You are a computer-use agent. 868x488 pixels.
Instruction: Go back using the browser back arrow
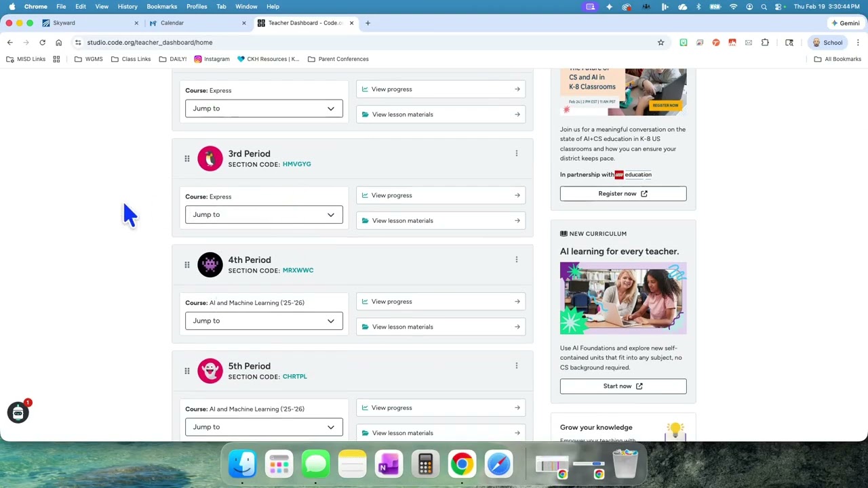10,43
